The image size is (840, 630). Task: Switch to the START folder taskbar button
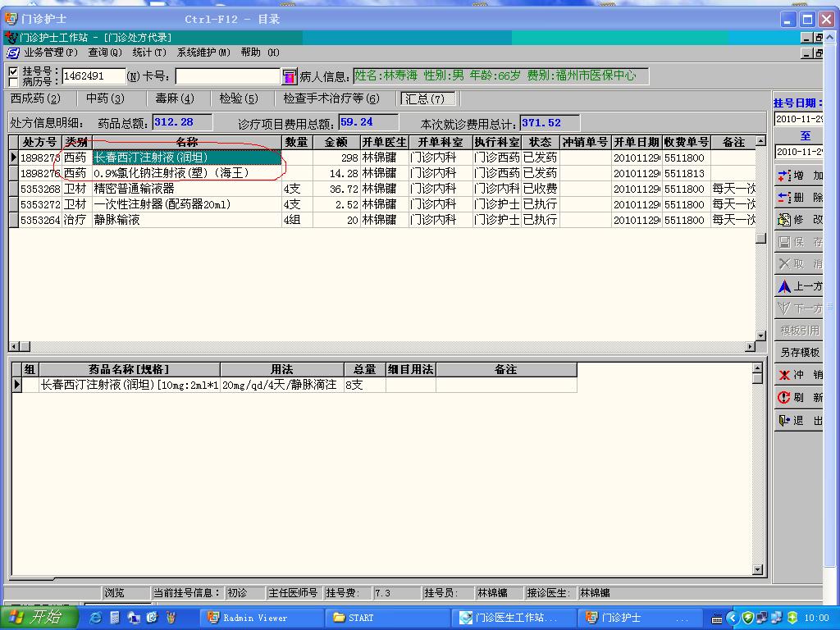tap(388, 618)
